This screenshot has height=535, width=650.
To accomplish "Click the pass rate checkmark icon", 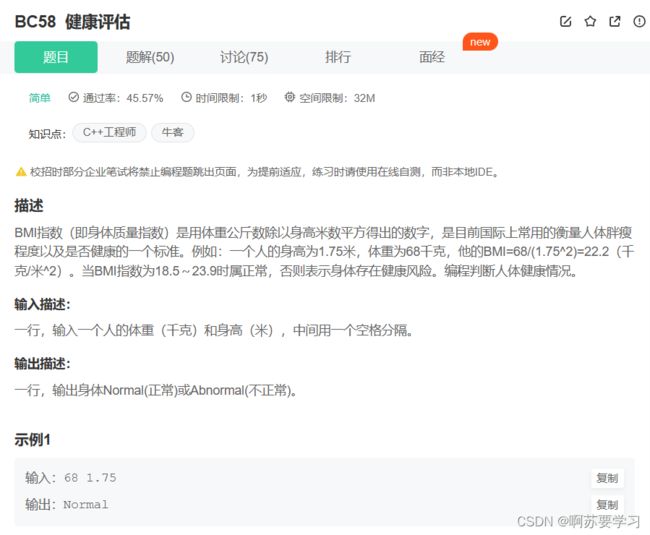I will 73,97.
